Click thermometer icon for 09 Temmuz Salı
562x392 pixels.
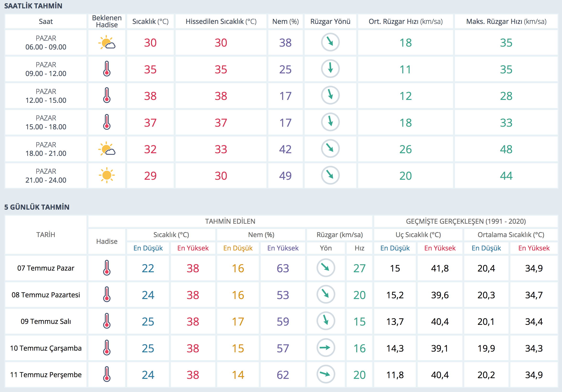coord(107,321)
